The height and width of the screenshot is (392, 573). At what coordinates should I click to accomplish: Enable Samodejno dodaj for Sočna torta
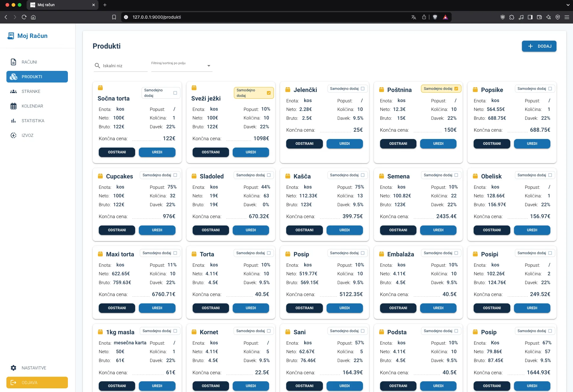(175, 93)
